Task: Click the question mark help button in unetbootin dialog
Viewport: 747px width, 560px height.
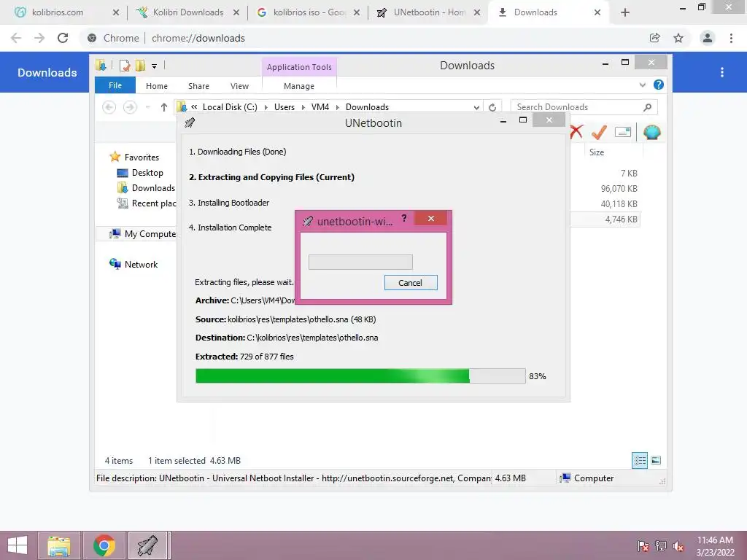Action: click(404, 218)
